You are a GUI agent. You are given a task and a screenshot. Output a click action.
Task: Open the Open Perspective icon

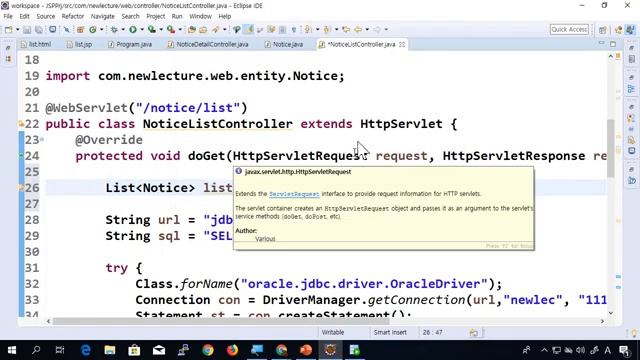tap(602, 30)
